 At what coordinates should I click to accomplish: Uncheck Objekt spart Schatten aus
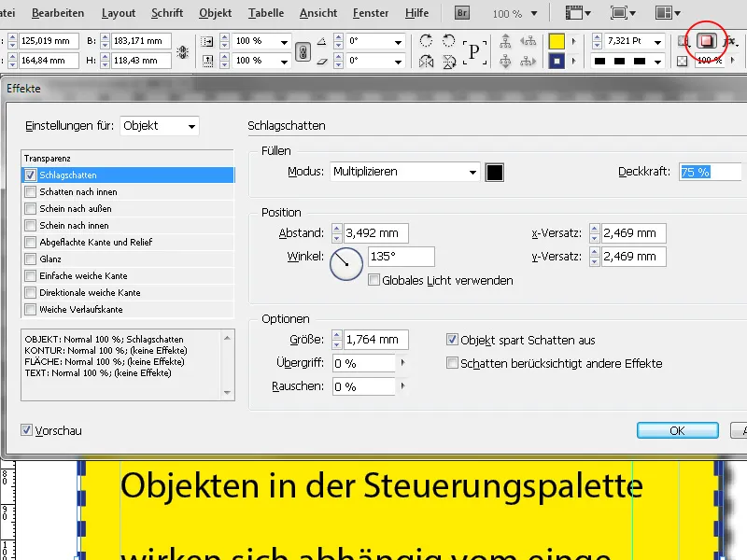coord(452,340)
